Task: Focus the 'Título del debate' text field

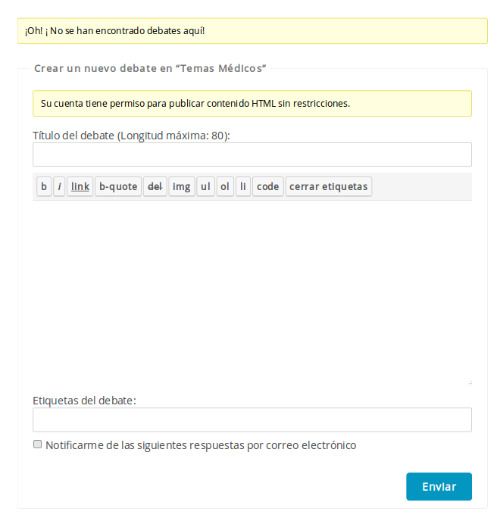Action: 252,154
